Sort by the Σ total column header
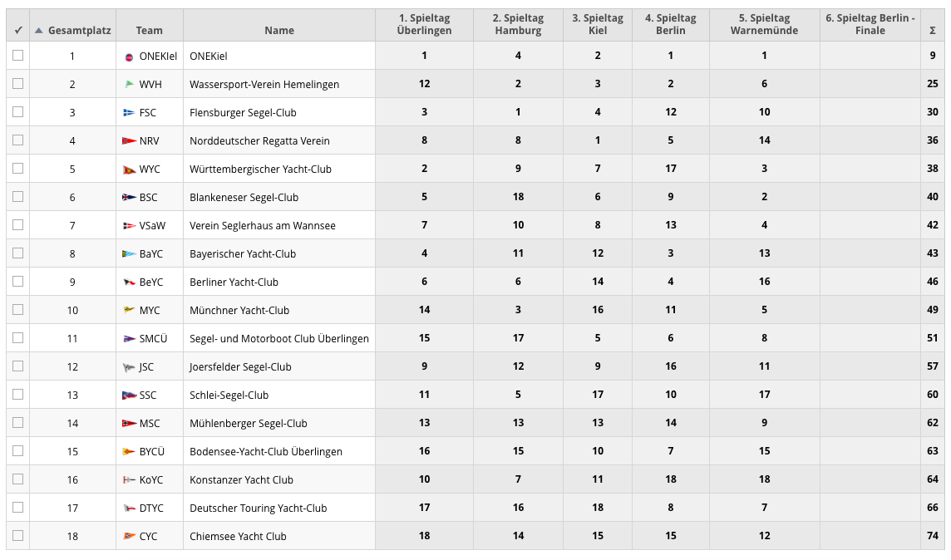The height and width of the screenshot is (560, 951). pyautogui.click(x=932, y=31)
